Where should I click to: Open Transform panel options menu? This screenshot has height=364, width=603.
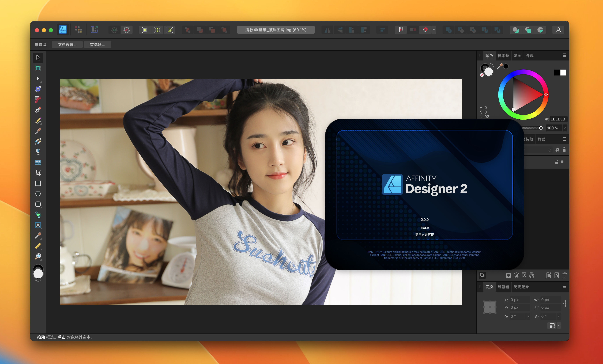click(565, 287)
